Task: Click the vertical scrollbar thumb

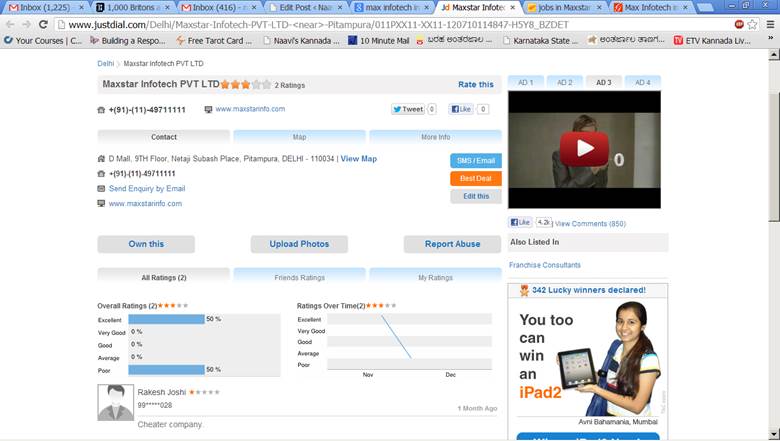Action: coord(774,155)
